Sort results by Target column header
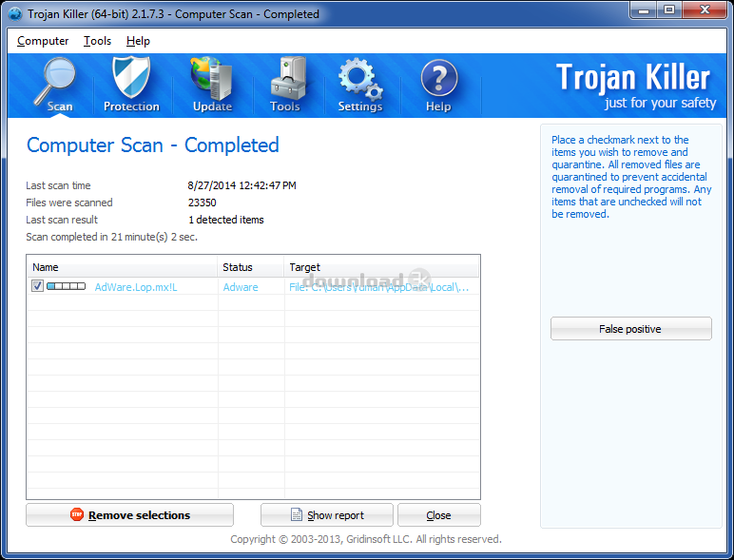The image size is (734, 560). [x=381, y=267]
